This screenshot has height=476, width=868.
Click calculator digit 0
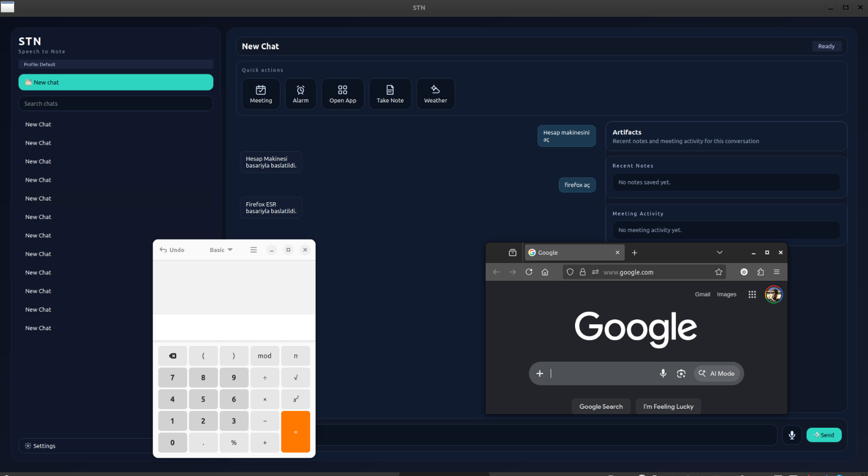[173, 442]
